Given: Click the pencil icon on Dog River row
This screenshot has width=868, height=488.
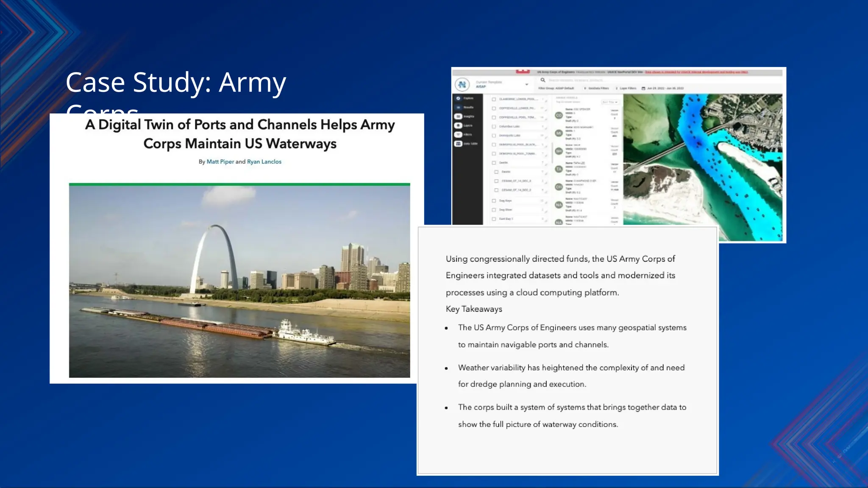Looking at the screenshot, I should (546, 212).
